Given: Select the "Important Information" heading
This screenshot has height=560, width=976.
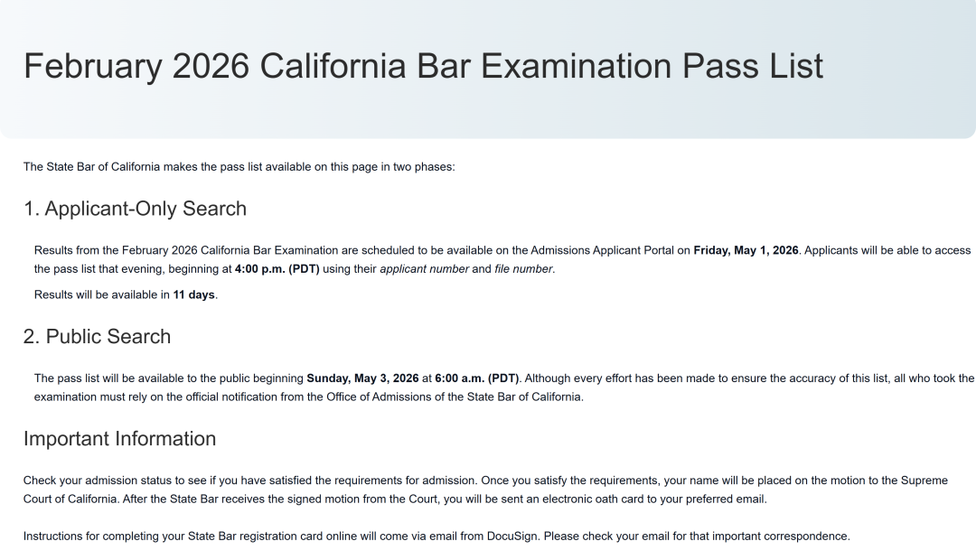Looking at the screenshot, I should 119,439.
